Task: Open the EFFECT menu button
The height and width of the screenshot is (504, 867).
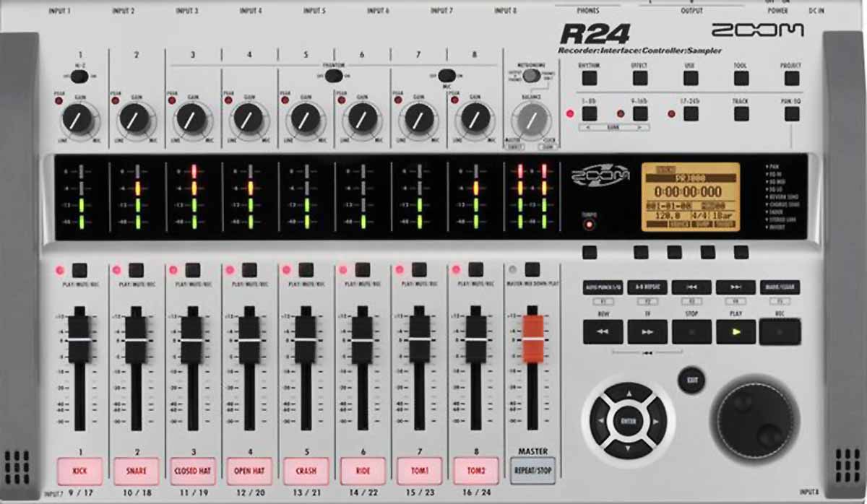Action: (639, 78)
